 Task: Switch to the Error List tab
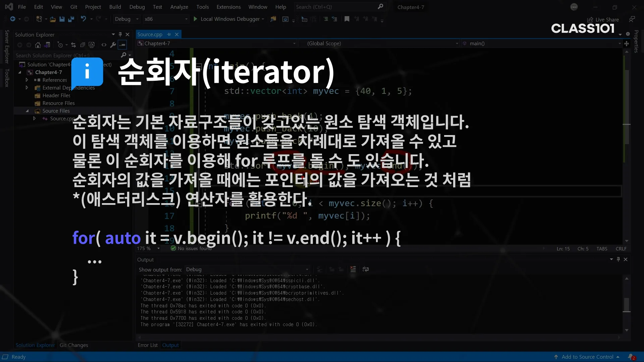148,345
